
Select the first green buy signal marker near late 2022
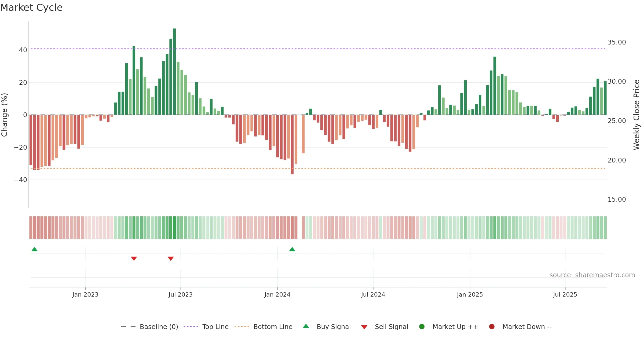tap(34, 249)
